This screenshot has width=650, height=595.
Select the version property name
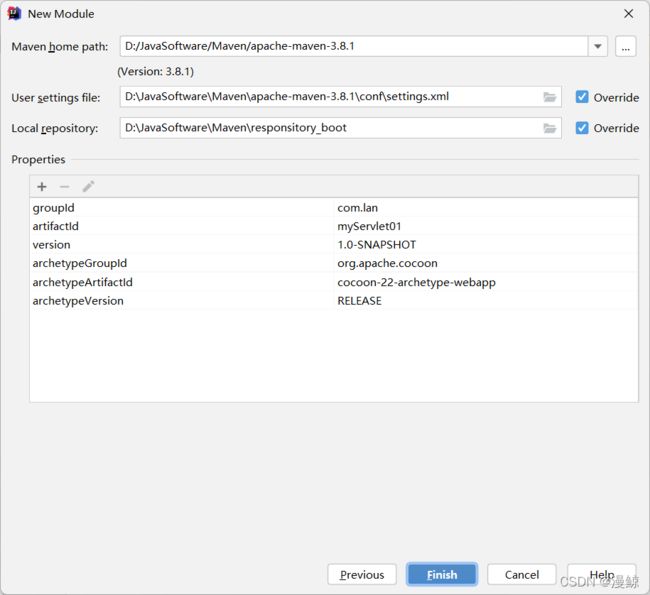click(x=51, y=245)
